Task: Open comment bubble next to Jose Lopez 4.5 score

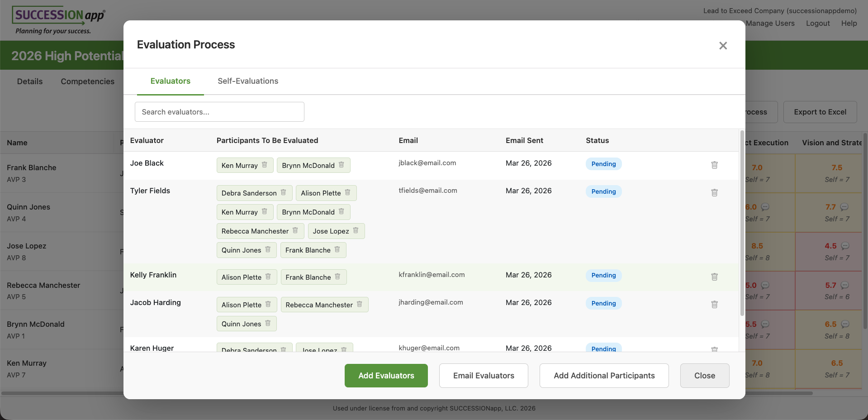Action: coord(845,246)
